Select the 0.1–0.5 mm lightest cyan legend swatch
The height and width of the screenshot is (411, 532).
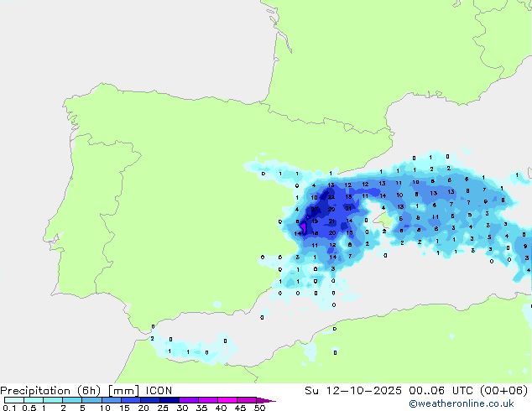pyautogui.click(x=14, y=400)
